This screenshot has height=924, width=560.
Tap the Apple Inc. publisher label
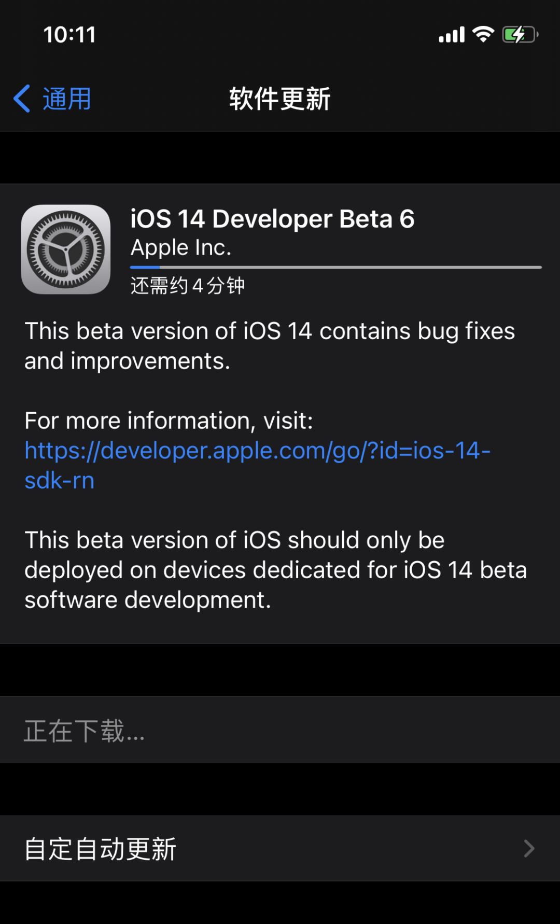(181, 247)
